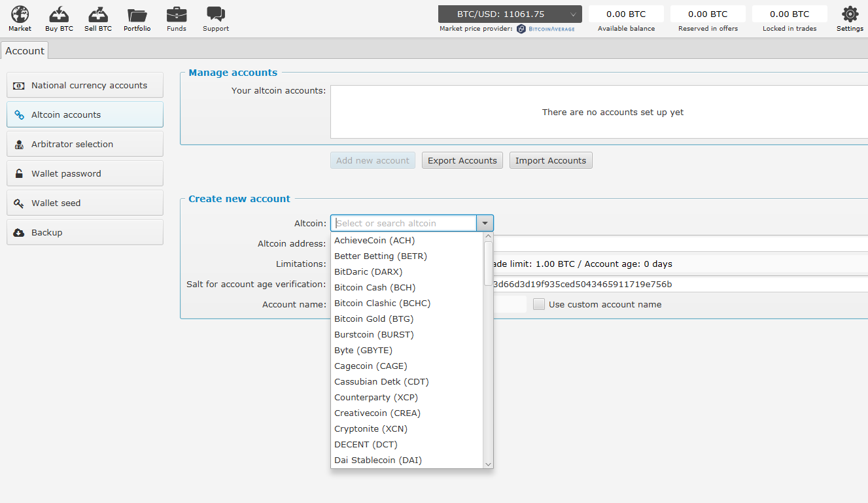
Task: Open the Backup section
Action: click(x=85, y=232)
